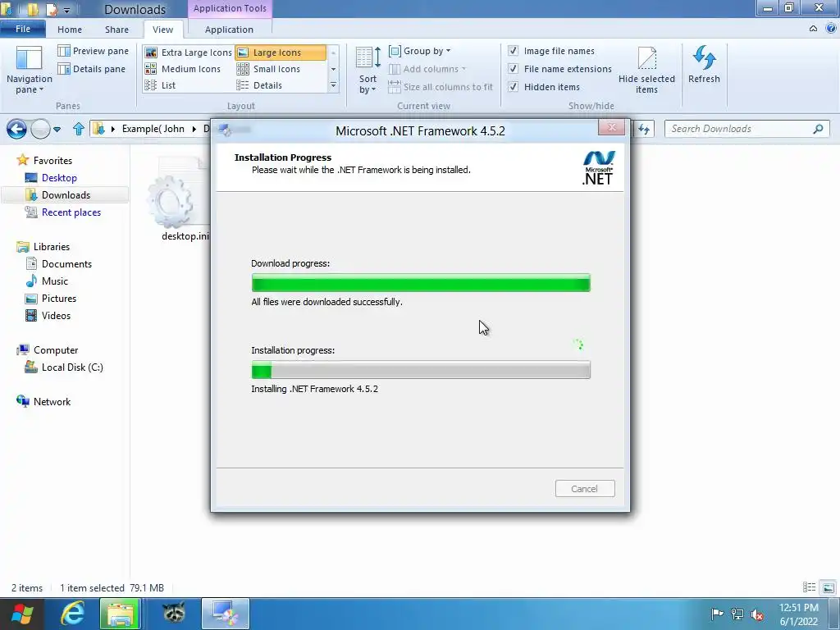Choose Small Icons layout
840x630 pixels.
click(268, 69)
